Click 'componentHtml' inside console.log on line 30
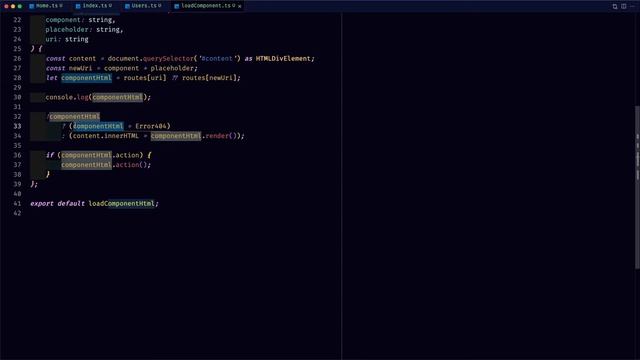The image size is (640, 360). click(x=118, y=97)
